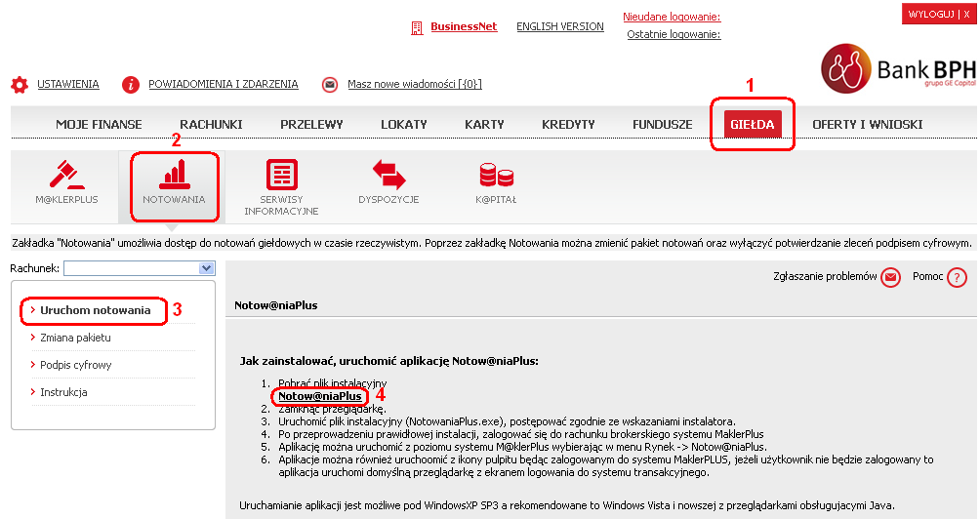Click the BusinessNet building icon
This screenshot has height=519, width=980.
pos(416,27)
